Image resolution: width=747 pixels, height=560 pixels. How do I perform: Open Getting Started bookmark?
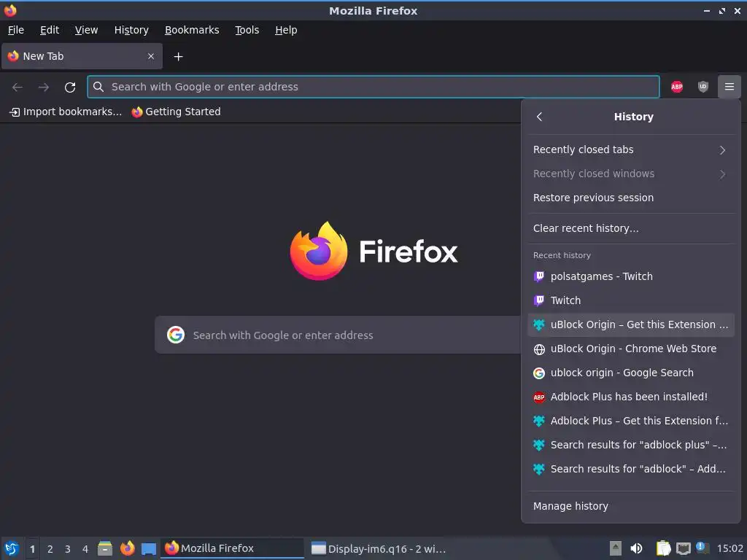[x=177, y=112]
